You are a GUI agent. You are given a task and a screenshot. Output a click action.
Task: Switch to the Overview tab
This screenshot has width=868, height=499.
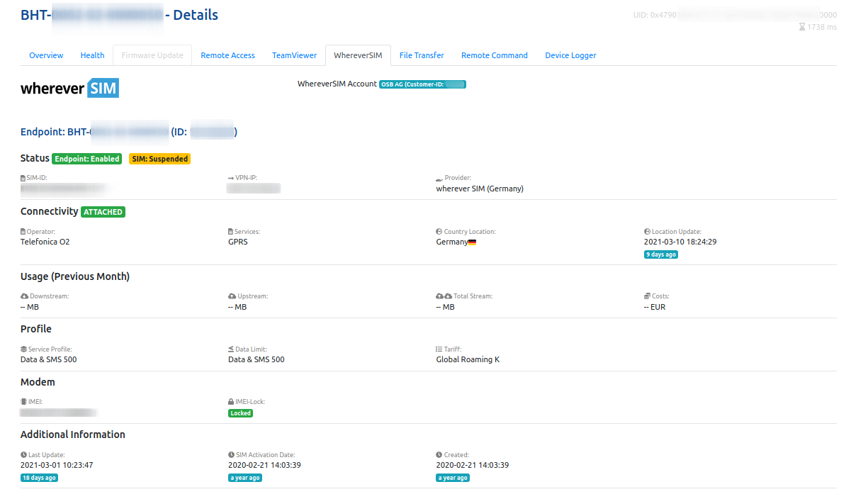pos(46,55)
